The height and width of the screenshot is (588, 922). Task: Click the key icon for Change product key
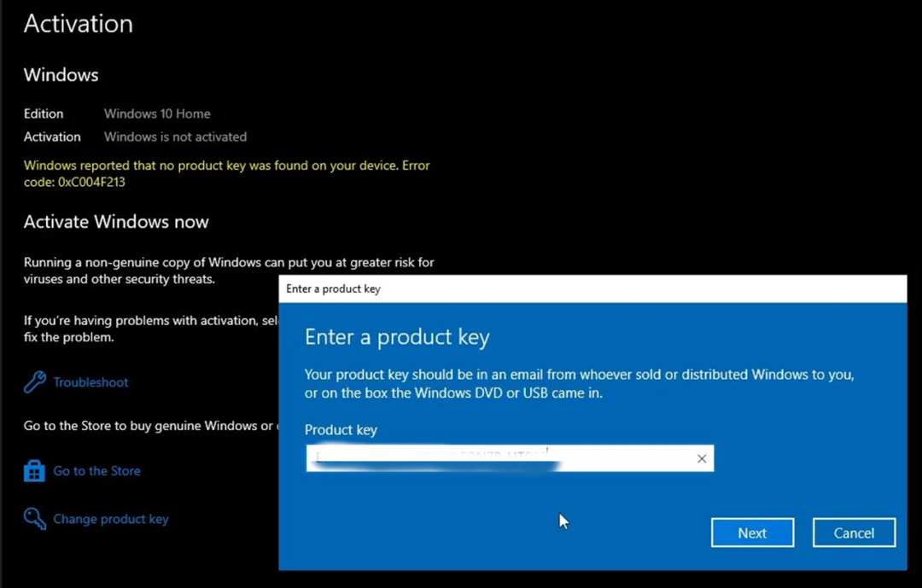click(x=35, y=519)
